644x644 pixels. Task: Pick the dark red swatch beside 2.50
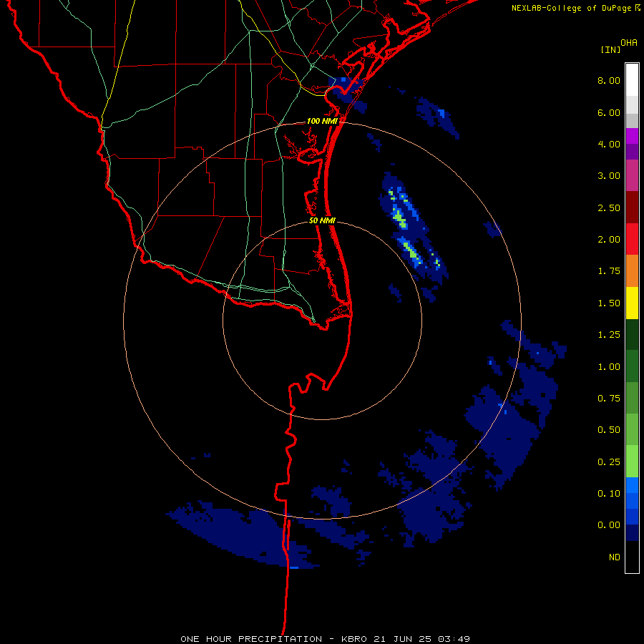pyautogui.click(x=632, y=208)
